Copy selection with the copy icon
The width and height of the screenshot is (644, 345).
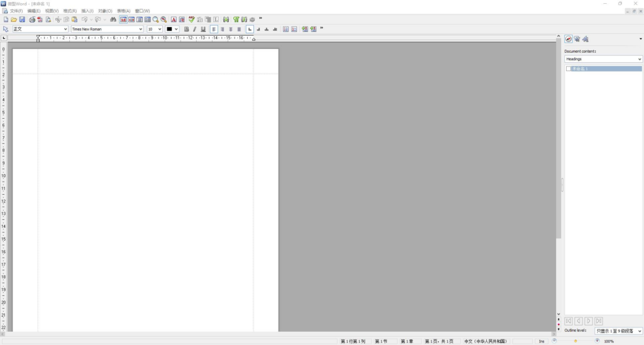66,19
